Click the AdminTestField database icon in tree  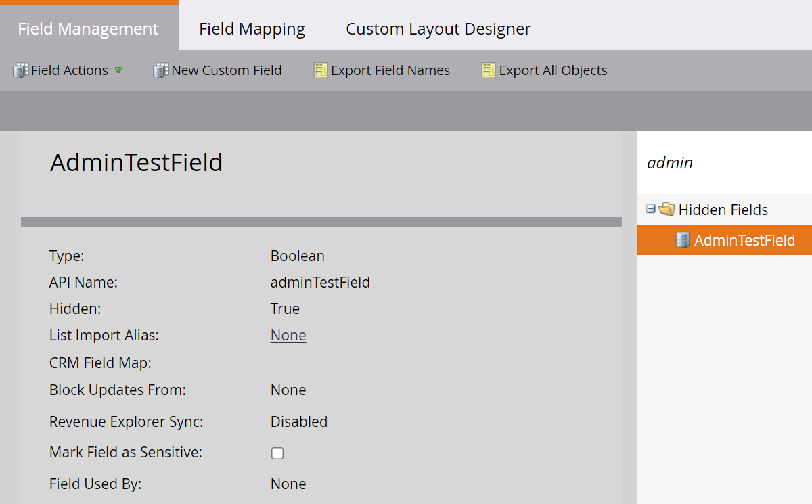coord(683,239)
